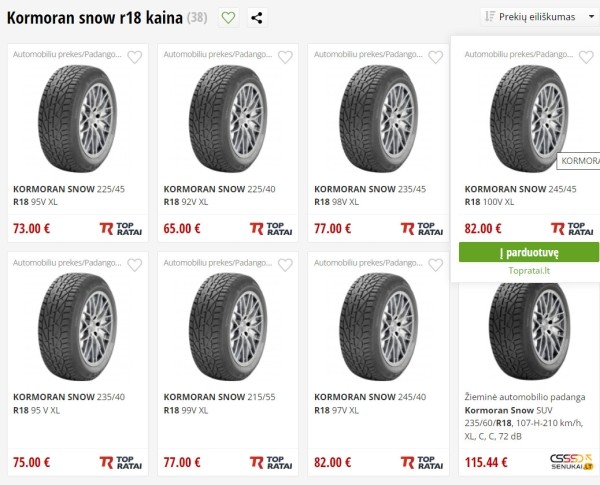Image resolution: width=600 pixels, height=485 pixels.
Task: Click Top Ratai logo on 65.00 € tire
Action: [x=272, y=228]
